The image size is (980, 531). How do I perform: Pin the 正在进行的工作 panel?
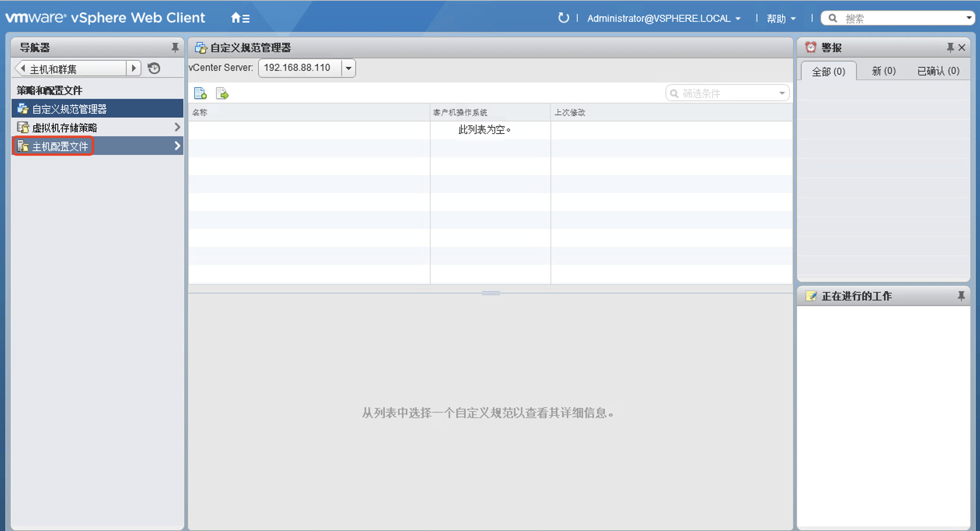pos(961,296)
